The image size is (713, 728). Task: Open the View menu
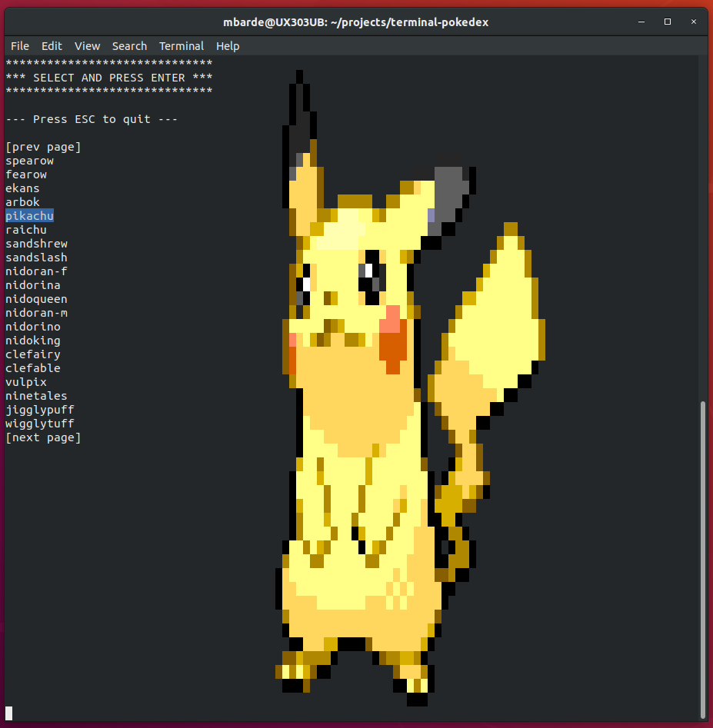pyautogui.click(x=88, y=46)
